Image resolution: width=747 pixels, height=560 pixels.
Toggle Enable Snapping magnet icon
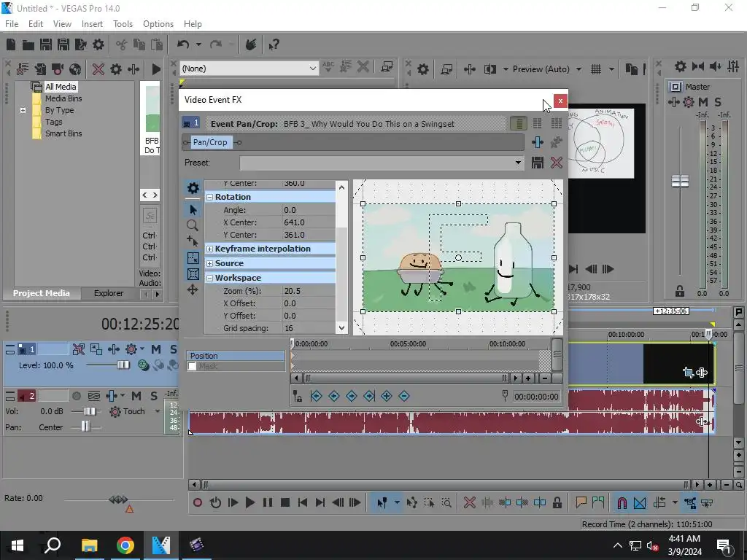(622, 502)
